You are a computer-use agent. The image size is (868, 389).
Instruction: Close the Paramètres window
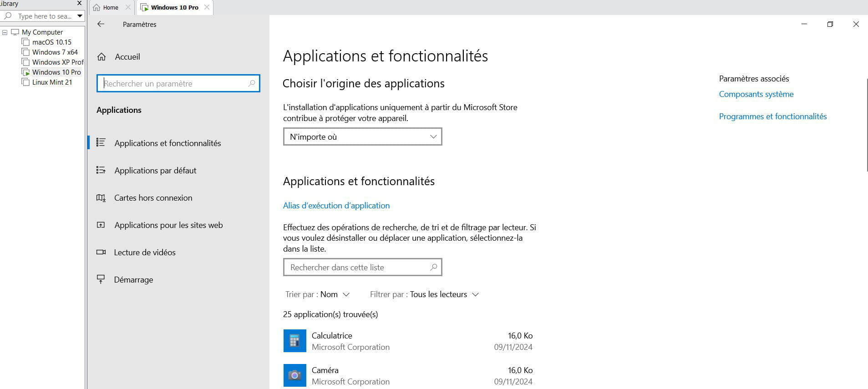856,24
